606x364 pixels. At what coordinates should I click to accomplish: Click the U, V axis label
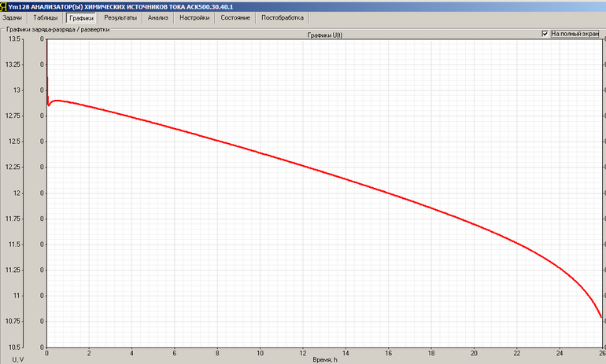18,360
